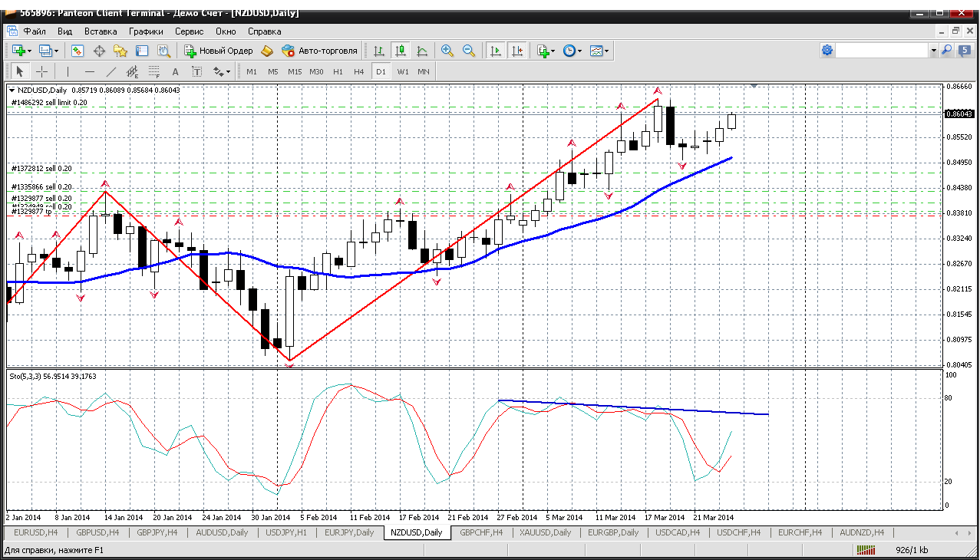Screen dimensions: 980x560
Task: Switch timeframe to H4 in toolbar
Action: [x=359, y=71]
